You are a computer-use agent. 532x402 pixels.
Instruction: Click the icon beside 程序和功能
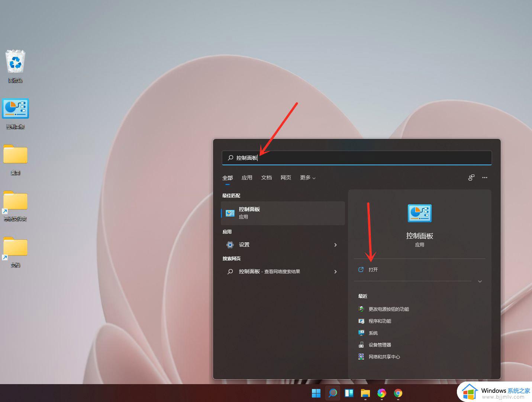click(361, 321)
